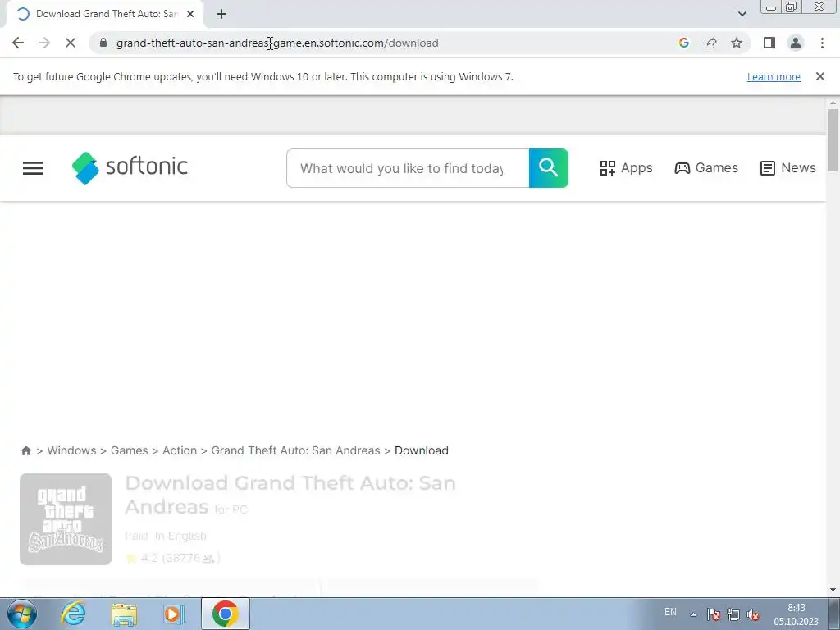Open the Games section
This screenshot has height=630, width=840.
[x=706, y=168]
